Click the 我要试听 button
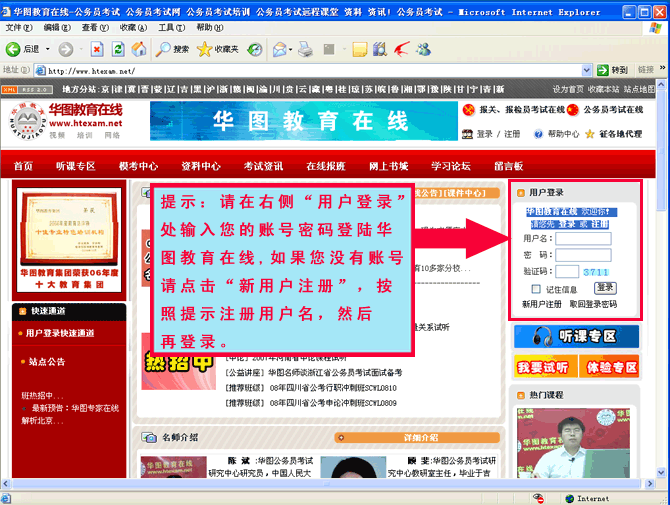The width and height of the screenshot is (670, 505). pos(545,367)
